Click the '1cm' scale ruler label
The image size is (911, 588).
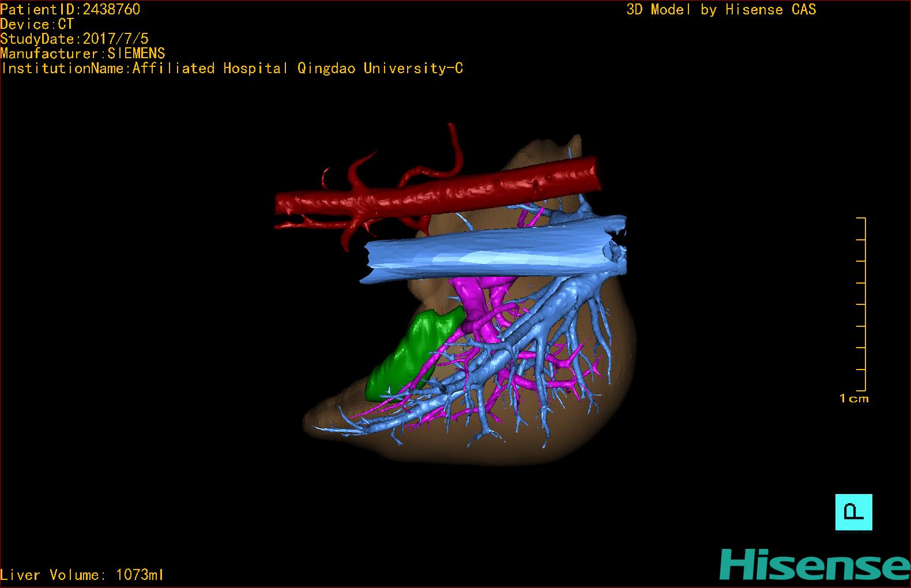click(x=854, y=398)
